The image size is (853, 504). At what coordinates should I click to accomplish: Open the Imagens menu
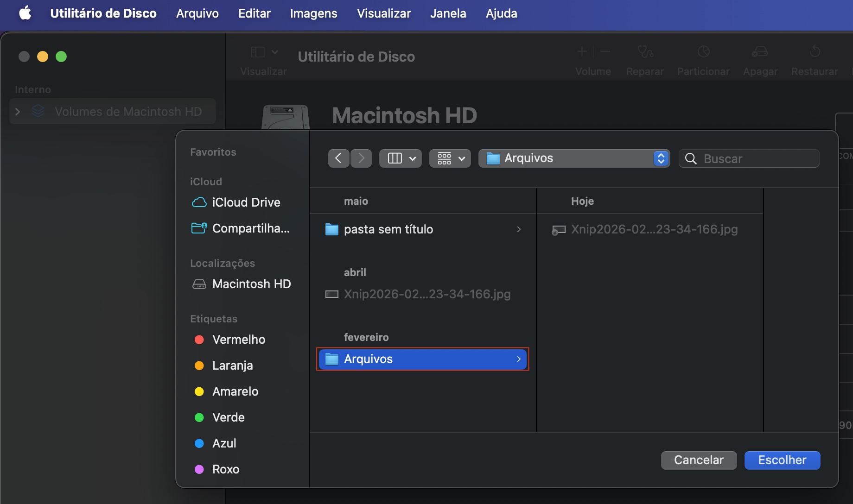pyautogui.click(x=314, y=13)
